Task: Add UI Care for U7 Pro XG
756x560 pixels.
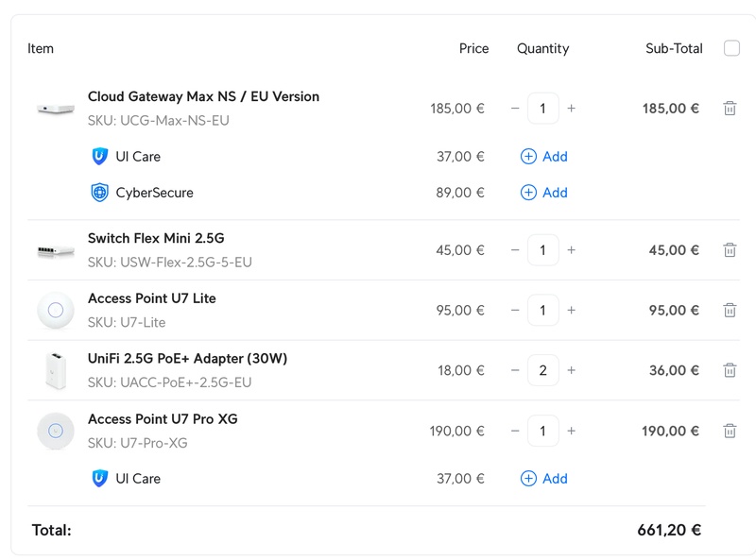Action: click(544, 479)
